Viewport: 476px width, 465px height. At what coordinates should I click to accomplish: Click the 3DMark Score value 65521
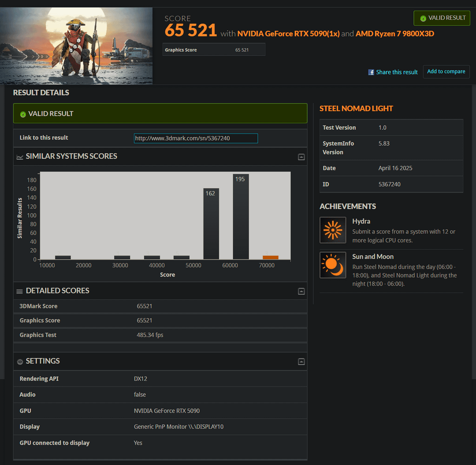[144, 306]
